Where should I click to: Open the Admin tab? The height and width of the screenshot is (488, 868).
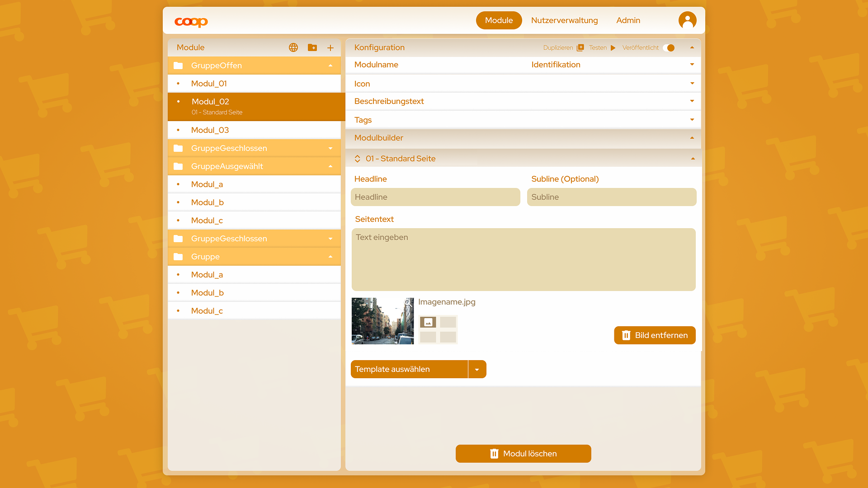point(628,20)
